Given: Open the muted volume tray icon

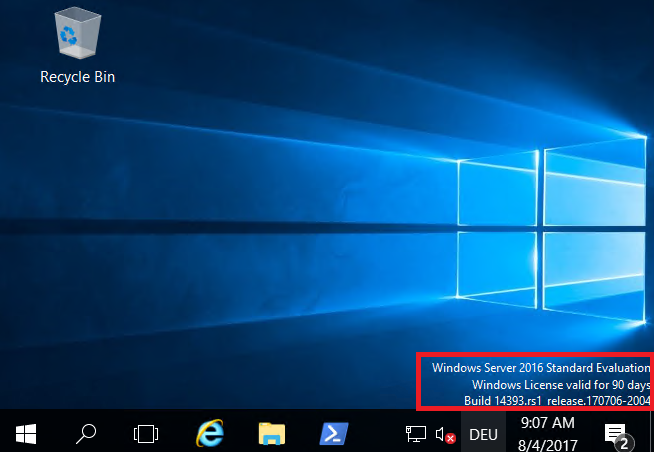Looking at the screenshot, I should click(x=445, y=434).
